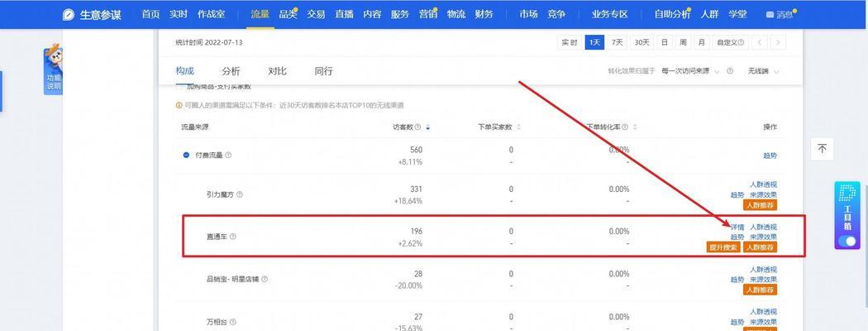Image resolution: width=868 pixels, height=331 pixels.
Task: Select the 日 period button
Action: (x=665, y=43)
